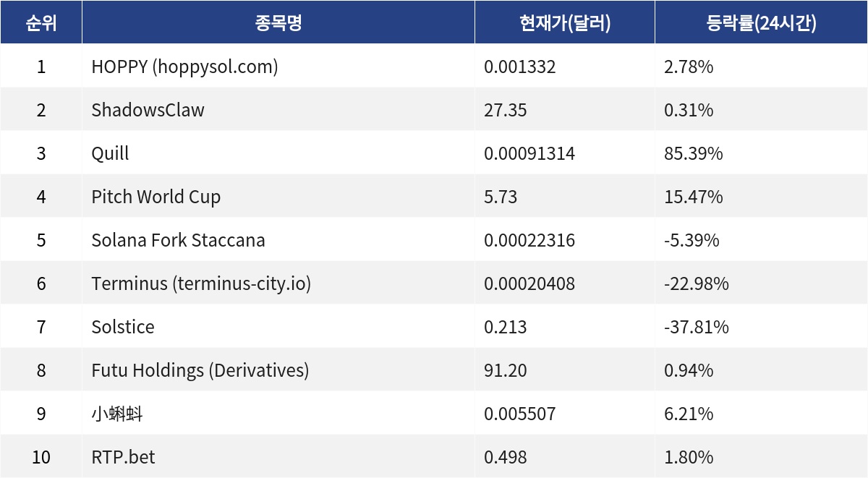Click change rate -22.98%
868x478 pixels.
pos(697,284)
